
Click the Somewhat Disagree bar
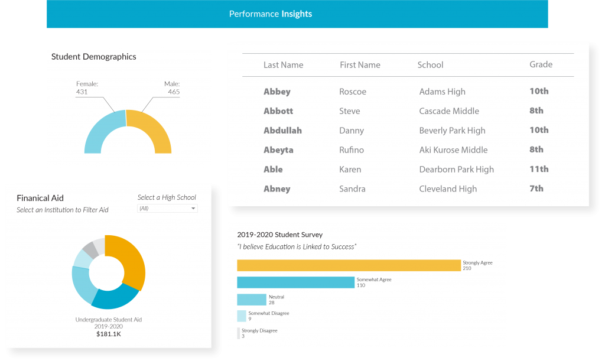[242, 316]
